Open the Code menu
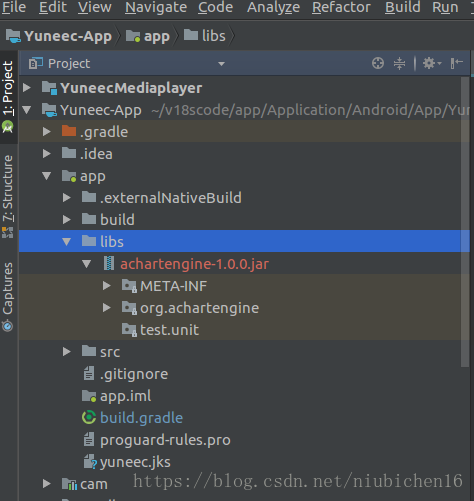 click(215, 7)
